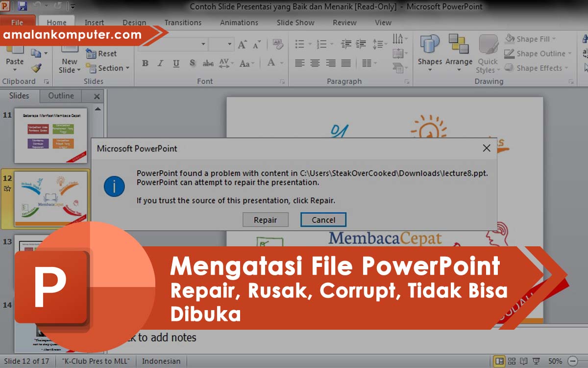Select slide 11 thumbnail
The image size is (588, 368).
coord(51,135)
